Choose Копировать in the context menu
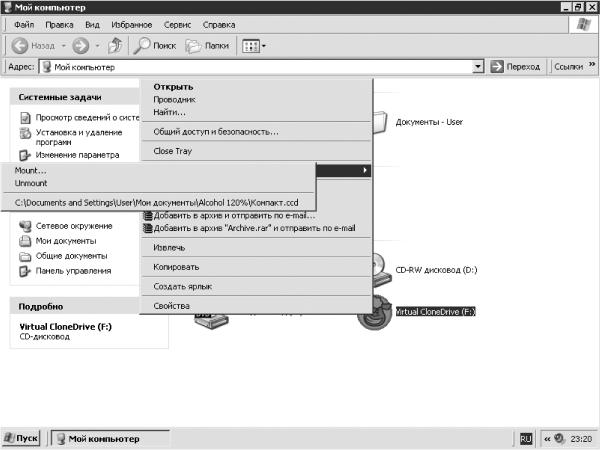 click(256, 267)
